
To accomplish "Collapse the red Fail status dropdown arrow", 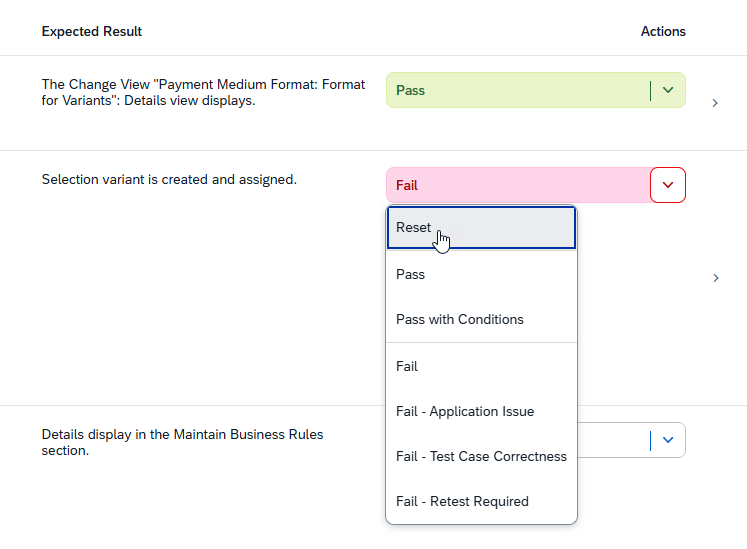I will pyautogui.click(x=668, y=185).
